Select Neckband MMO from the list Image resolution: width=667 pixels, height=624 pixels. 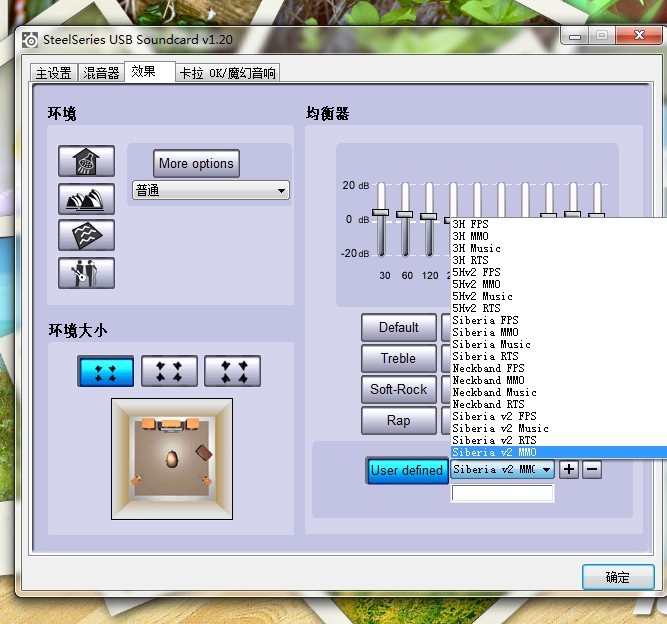[x=559, y=380]
